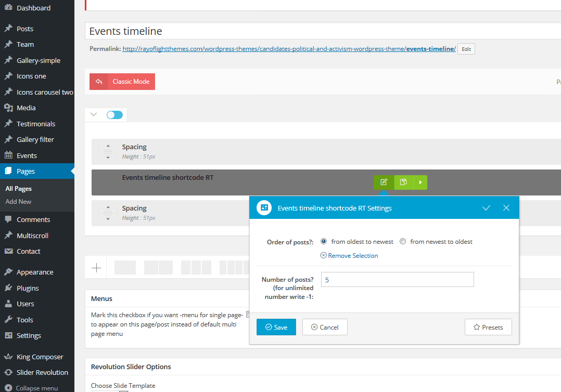561x392 pixels.
Task: Click the green right-arrow icon
Action: click(x=420, y=182)
